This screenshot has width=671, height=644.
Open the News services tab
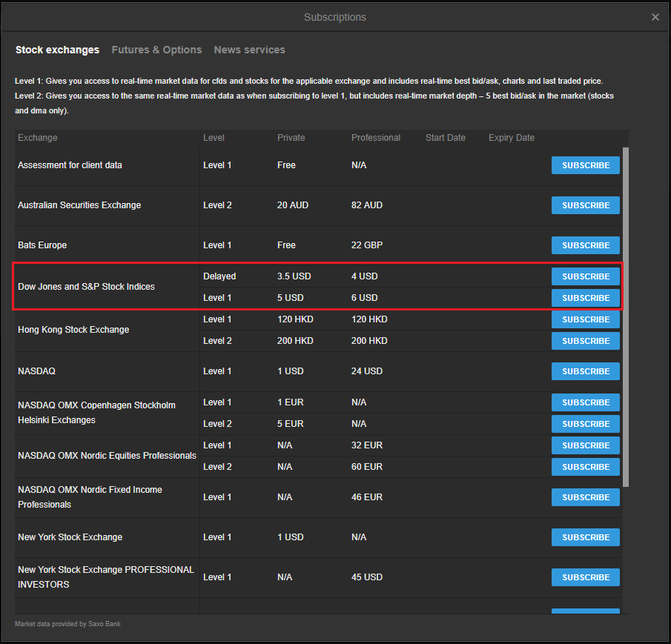pyautogui.click(x=249, y=50)
